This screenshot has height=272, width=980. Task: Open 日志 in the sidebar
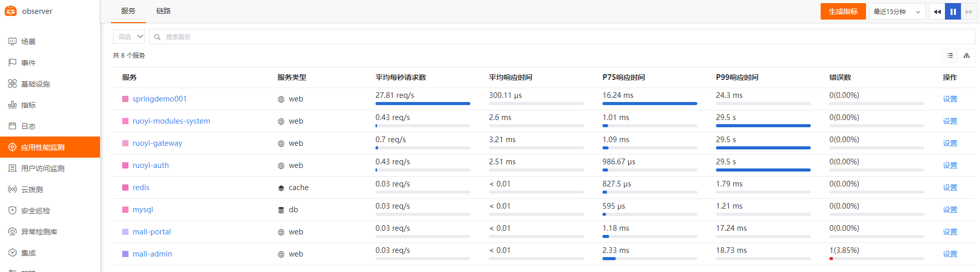(x=28, y=126)
